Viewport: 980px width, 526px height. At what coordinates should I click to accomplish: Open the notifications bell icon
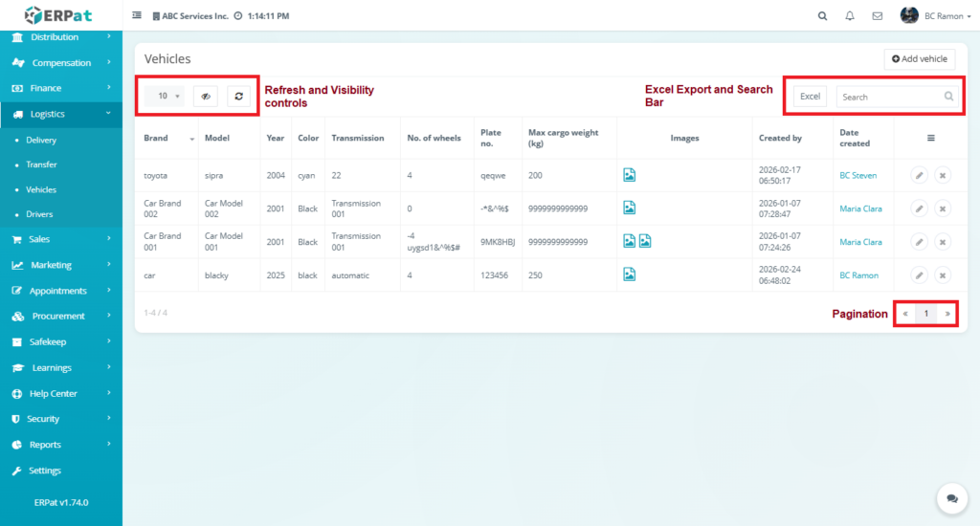850,16
